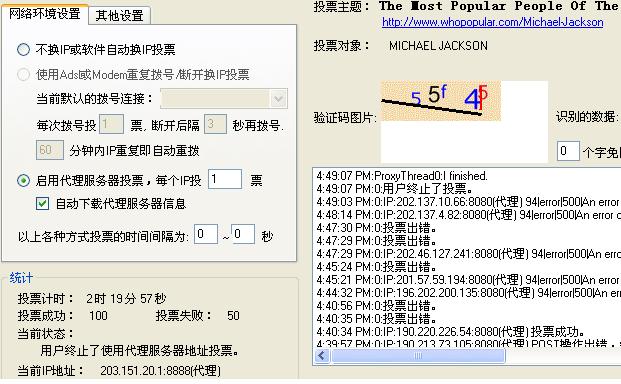Screen dimensions: 621x384
Task: Select log line with IP 202.137.10.66:8080
Action: (x=469, y=202)
